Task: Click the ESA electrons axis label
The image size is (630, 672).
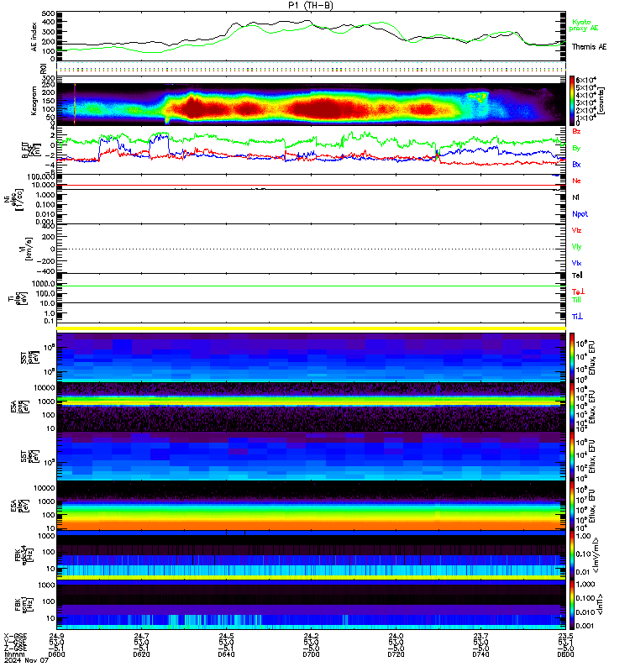Action: coord(19,507)
